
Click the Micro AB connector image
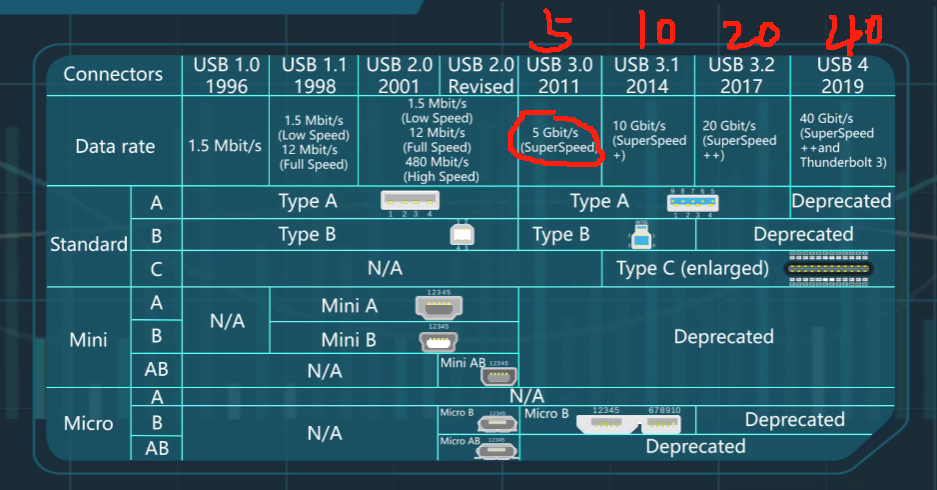[x=496, y=451]
